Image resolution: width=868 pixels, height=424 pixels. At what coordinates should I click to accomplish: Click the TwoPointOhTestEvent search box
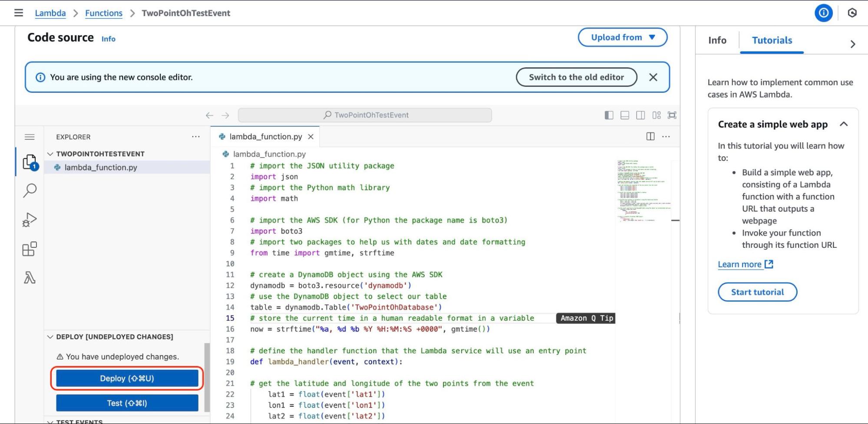tap(365, 115)
